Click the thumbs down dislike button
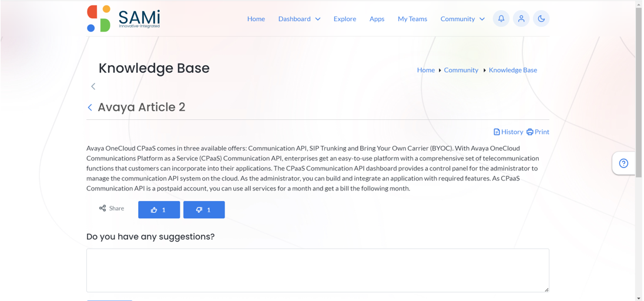644x301 pixels. click(x=204, y=210)
